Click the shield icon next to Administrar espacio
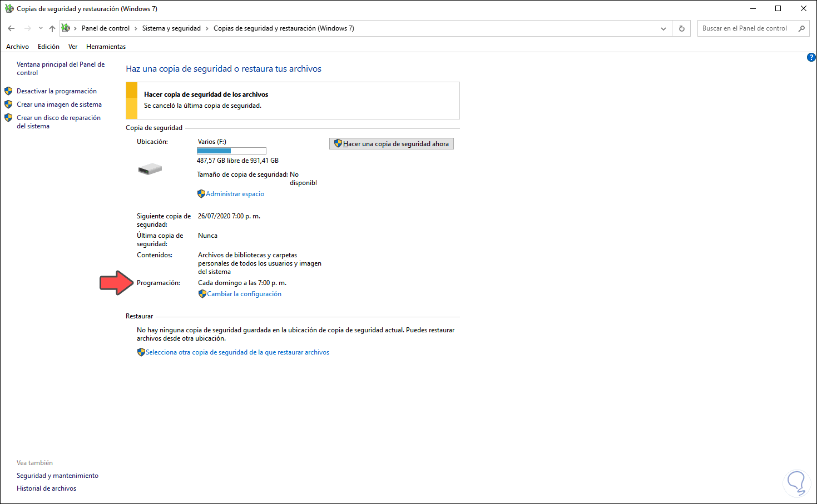This screenshot has height=504, width=817. 201,194
